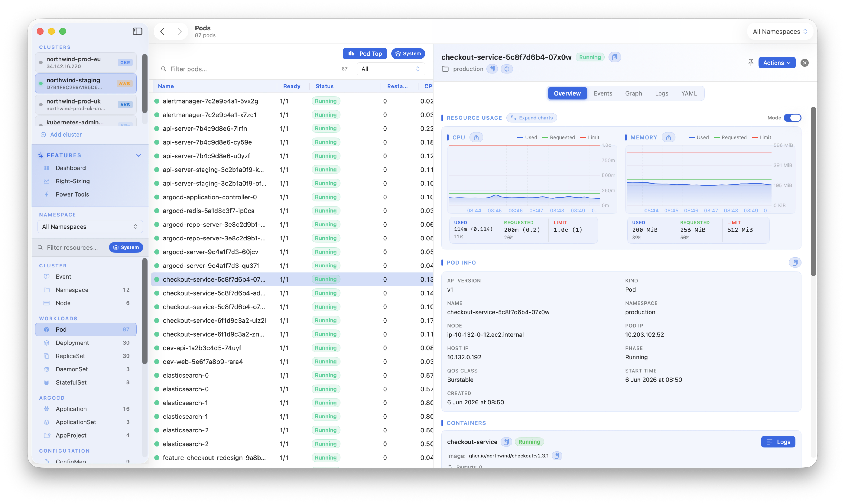Export the Memory chart
Image resolution: width=845 pixels, height=504 pixels.
click(668, 137)
